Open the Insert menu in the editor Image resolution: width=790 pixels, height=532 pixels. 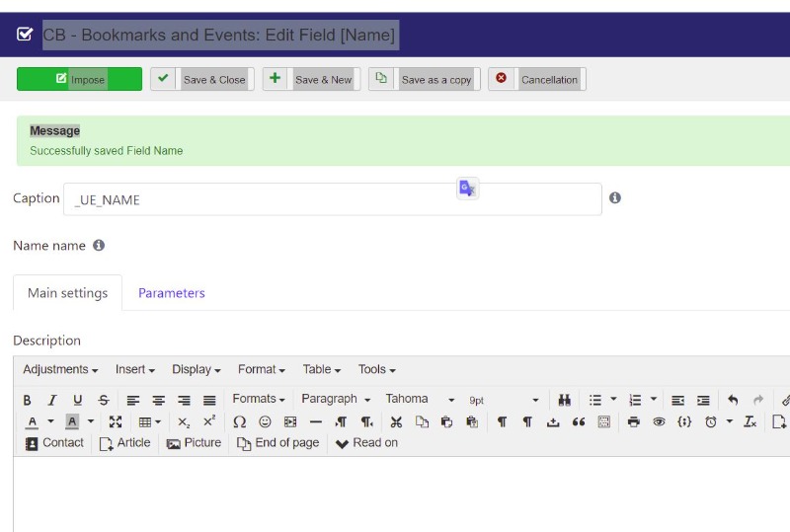[x=135, y=369]
